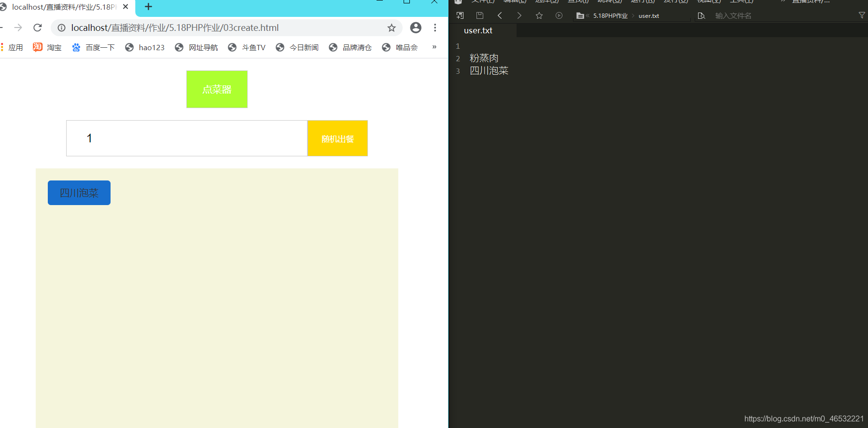868x428 pixels.
Task: Click the 四川泡菜 text on editor line 3
Action: point(489,71)
